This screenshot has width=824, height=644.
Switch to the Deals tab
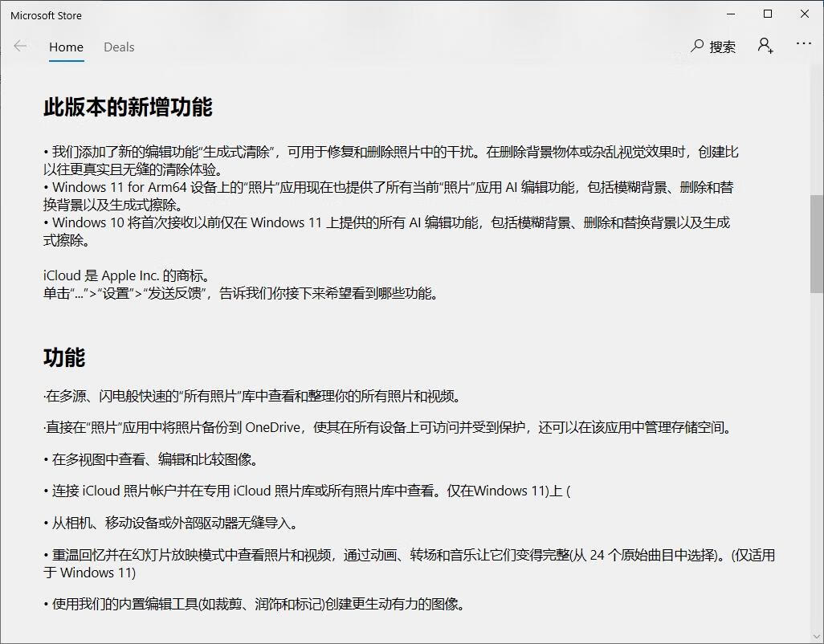point(119,47)
